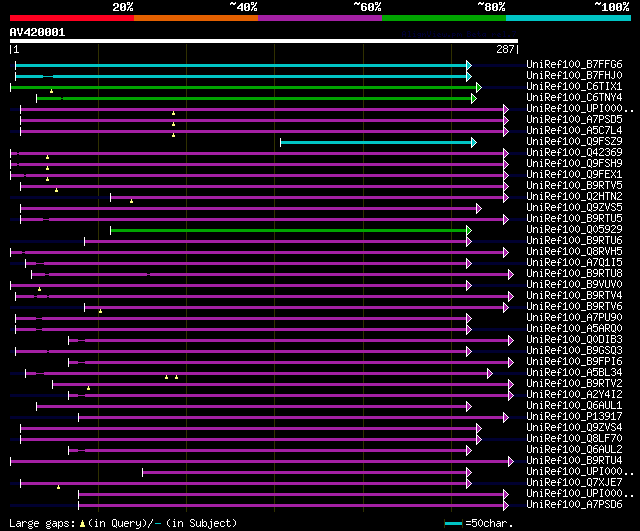Image resolution: width=640 pixels, height=531 pixels.
Task: Click the purple arrowhead ending UniRef100_A5BL34 alignment
Action: [x=490, y=373]
